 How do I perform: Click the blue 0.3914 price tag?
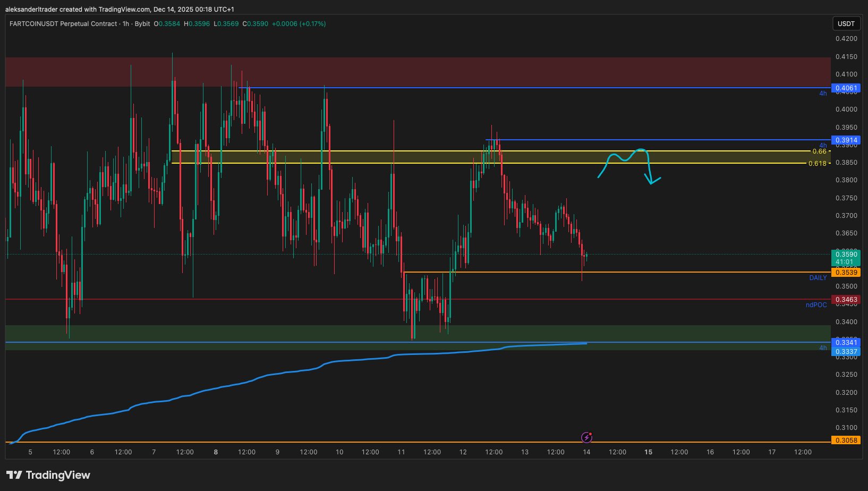point(845,140)
